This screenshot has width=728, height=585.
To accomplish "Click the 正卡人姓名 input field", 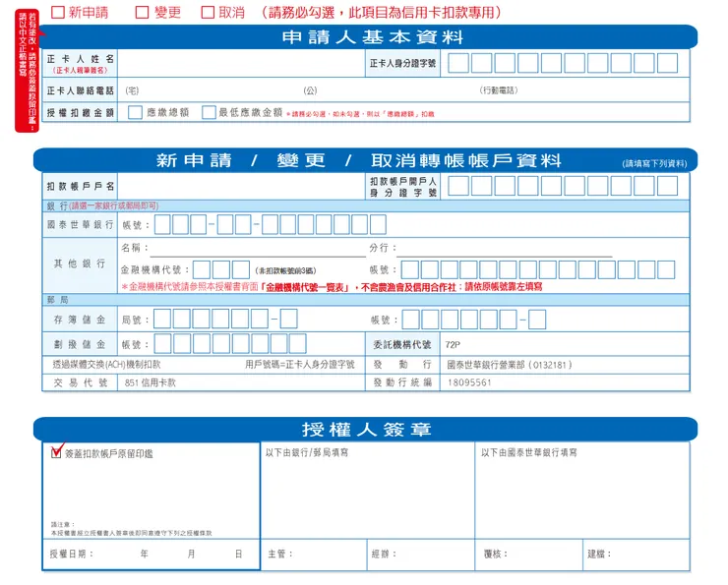I will [241, 63].
